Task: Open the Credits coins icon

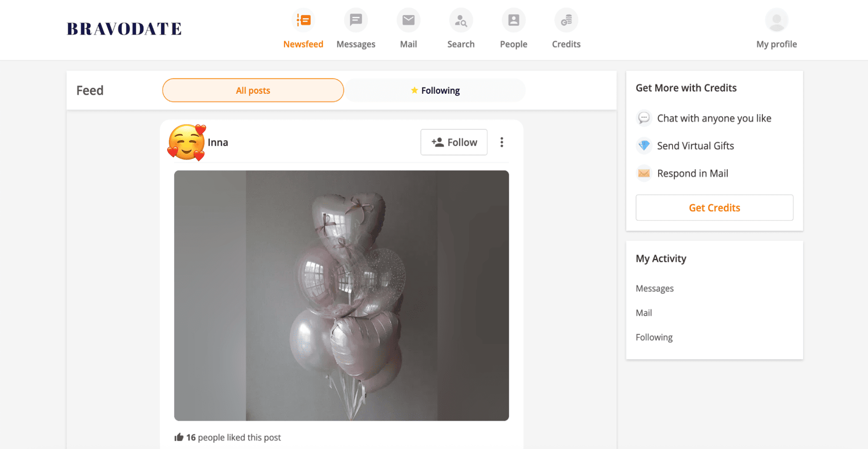Action: click(x=566, y=20)
